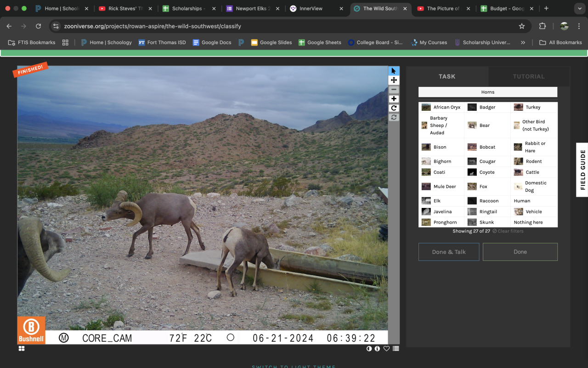This screenshot has width=588, height=368.
Task: Click the Done & Talk button
Action: [449, 252]
